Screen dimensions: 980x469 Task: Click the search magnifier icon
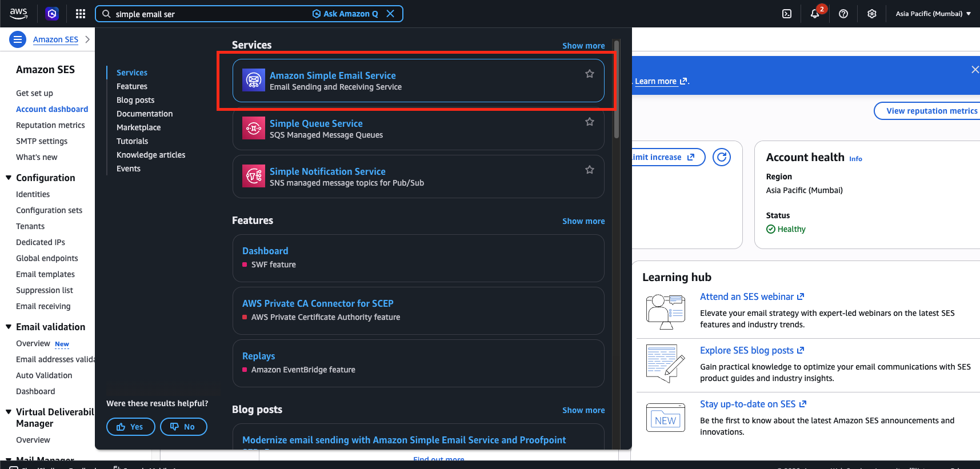(106, 14)
